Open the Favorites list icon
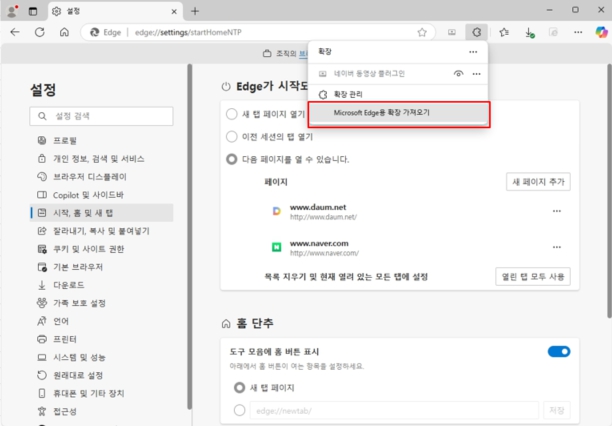The width and height of the screenshot is (612, 426). pyautogui.click(x=504, y=32)
